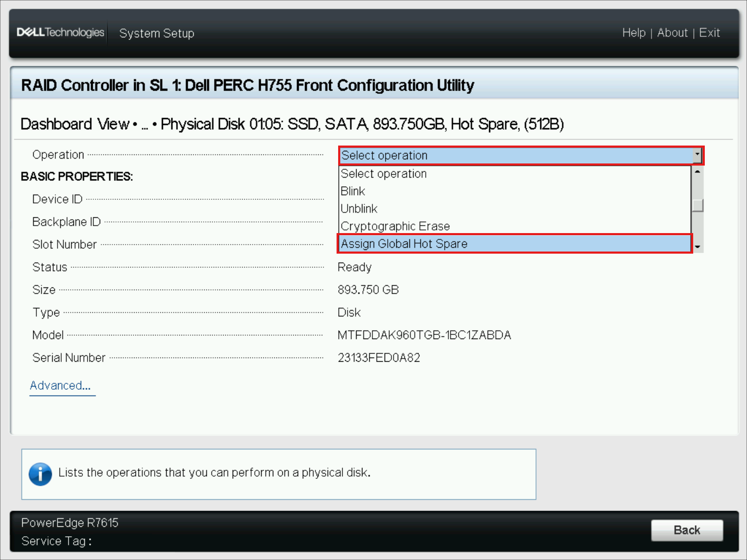747x560 pixels.
Task: Open the Help link in header
Action: pyautogui.click(x=634, y=33)
